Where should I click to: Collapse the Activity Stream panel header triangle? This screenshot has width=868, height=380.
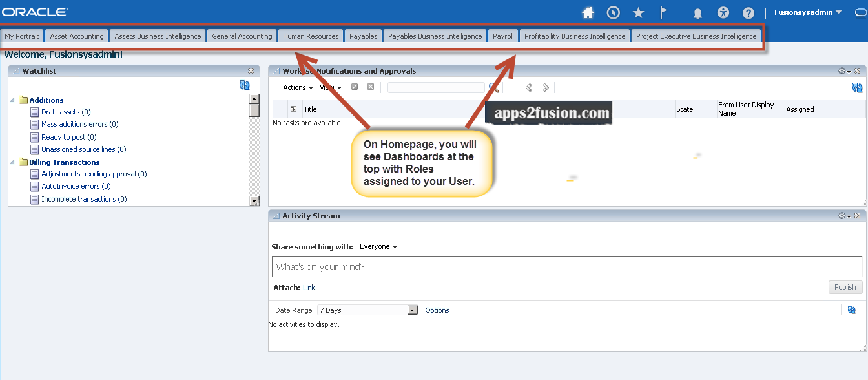276,216
